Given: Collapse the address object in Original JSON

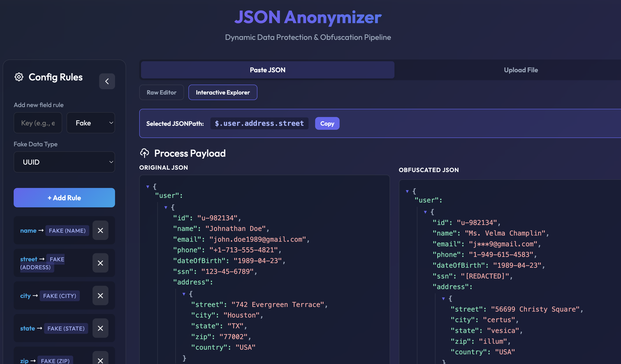Looking at the screenshot, I should (184, 294).
